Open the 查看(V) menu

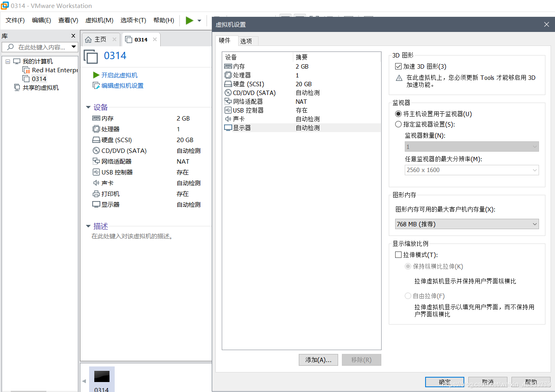(68, 20)
